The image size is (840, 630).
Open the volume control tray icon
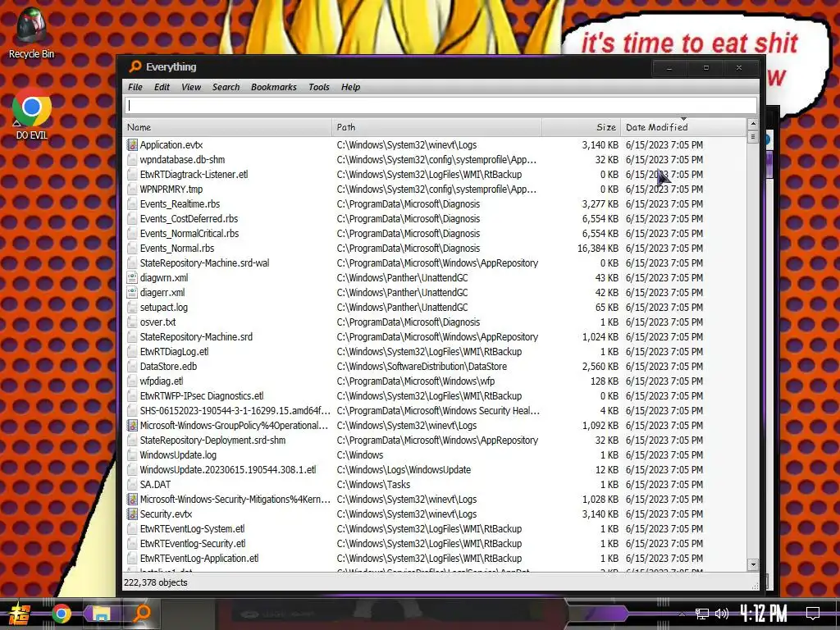point(722,614)
